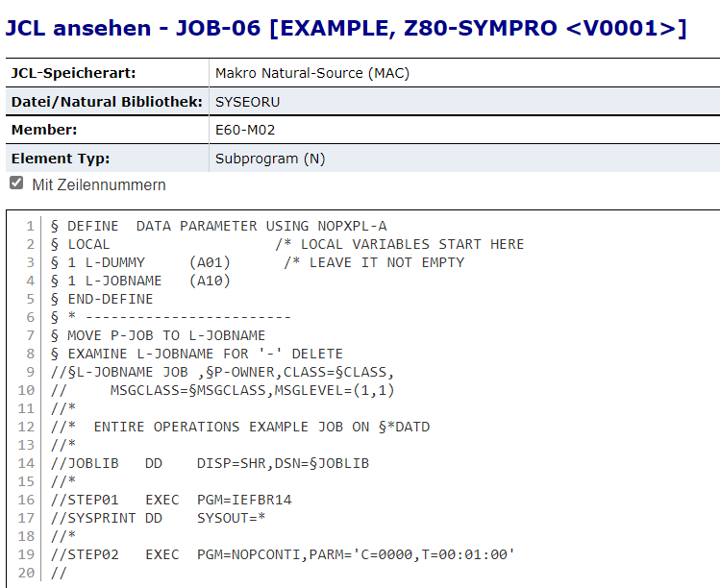Click the //SYSPRINT DD SYSOUT=* line

click(x=158, y=518)
